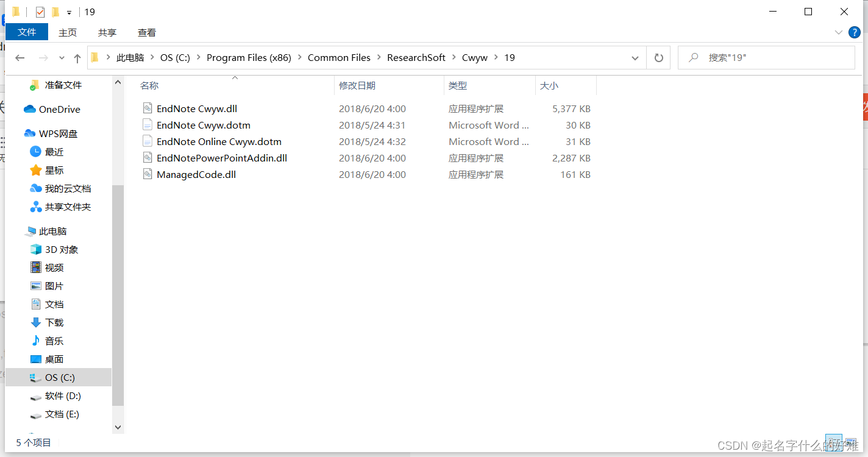Select the OS (C:) drive in the sidebar
This screenshot has height=457, width=868.
pyautogui.click(x=59, y=377)
